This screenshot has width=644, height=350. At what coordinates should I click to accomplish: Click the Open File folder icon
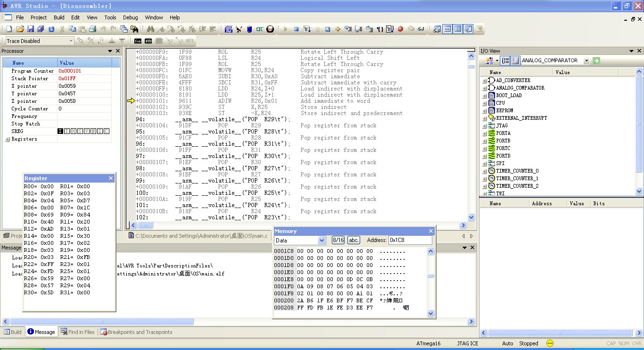pyautogui.click(x=20, y=29)
